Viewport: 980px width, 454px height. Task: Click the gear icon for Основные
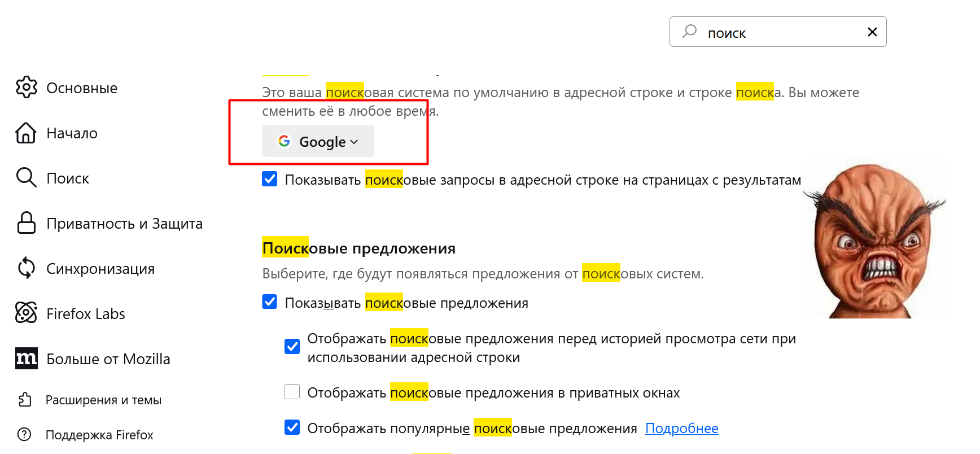tap(27, 88)
